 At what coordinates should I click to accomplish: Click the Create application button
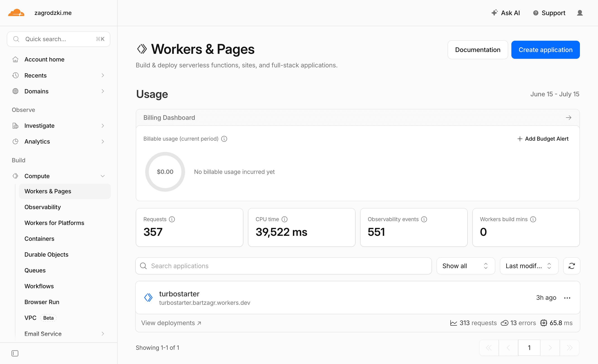545,50
